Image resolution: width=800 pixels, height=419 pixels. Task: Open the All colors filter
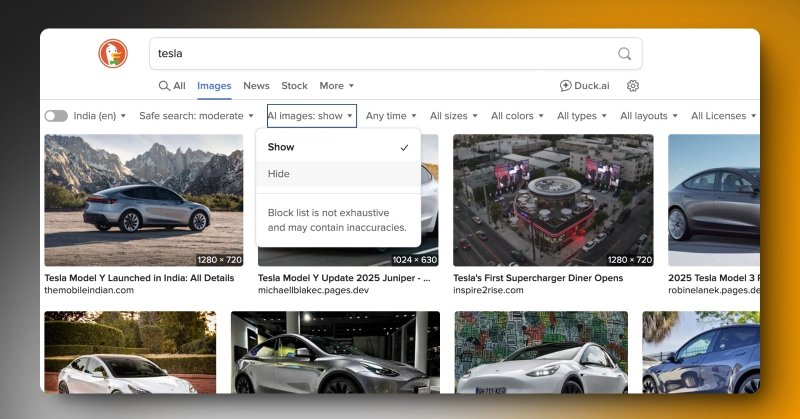[517, 116]
